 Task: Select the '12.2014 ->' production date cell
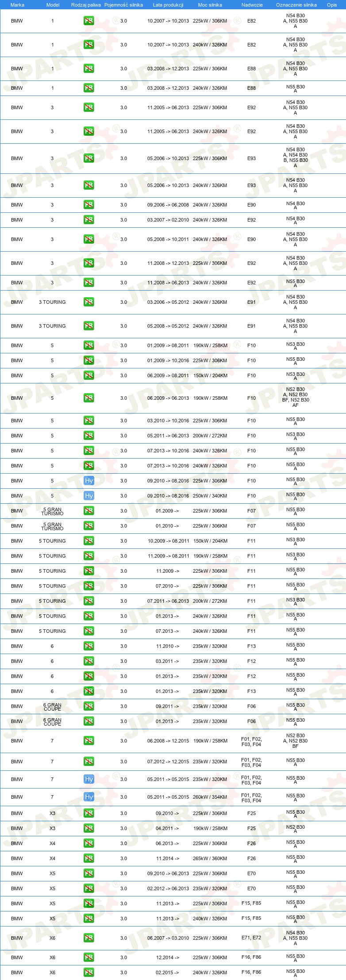[168, 957]
